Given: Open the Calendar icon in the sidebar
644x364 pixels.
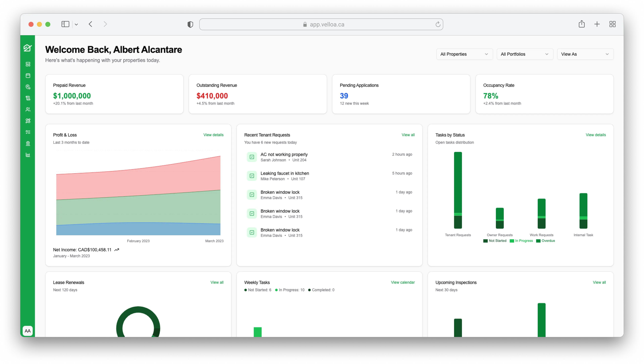Looking at the screenshot, I should tap(28, 75).
